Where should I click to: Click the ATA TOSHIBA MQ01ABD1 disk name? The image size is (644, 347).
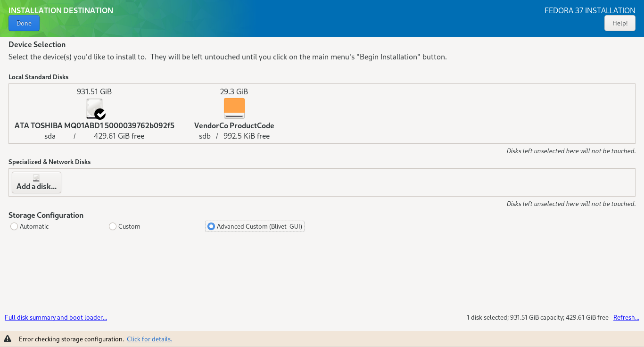(x=94, y=125)
